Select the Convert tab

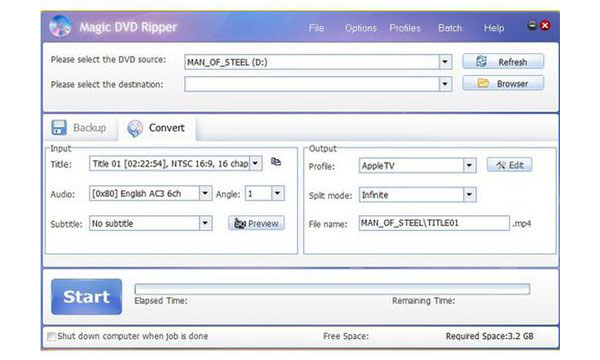pyautogui.click(x=157, y=128)
